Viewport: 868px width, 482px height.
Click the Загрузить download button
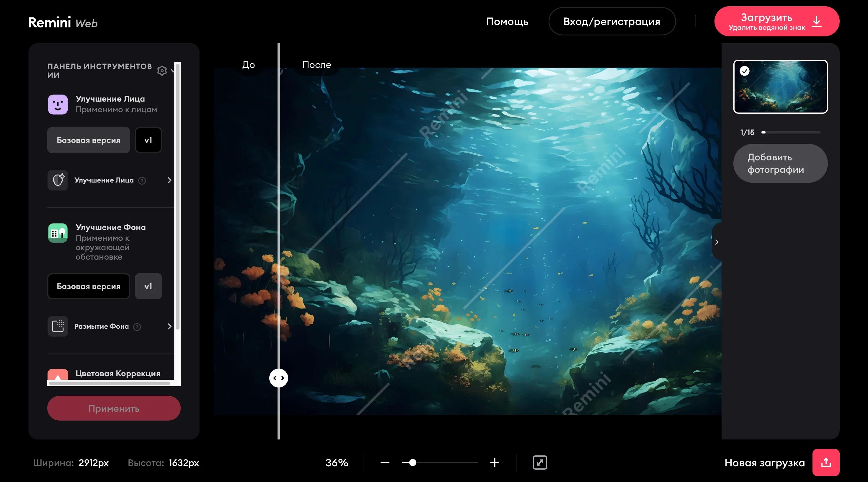(x=776, y=21)
